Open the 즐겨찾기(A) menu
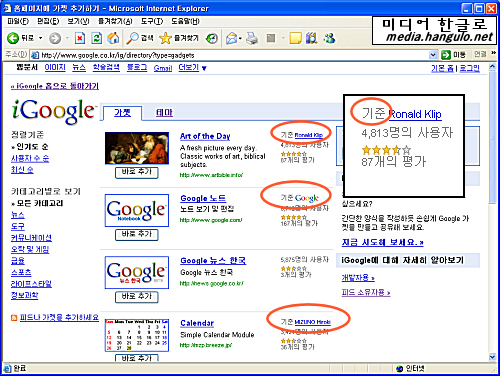Screen dimensions: 500x376 (115, 21)
